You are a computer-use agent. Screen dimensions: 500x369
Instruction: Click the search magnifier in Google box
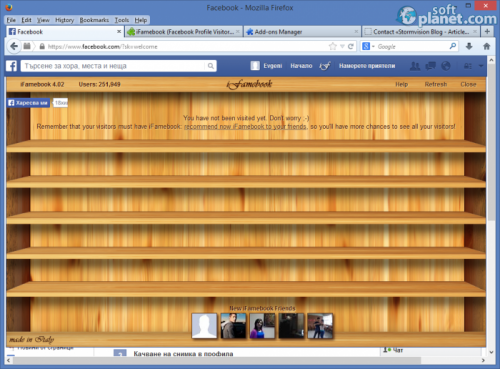452,46
